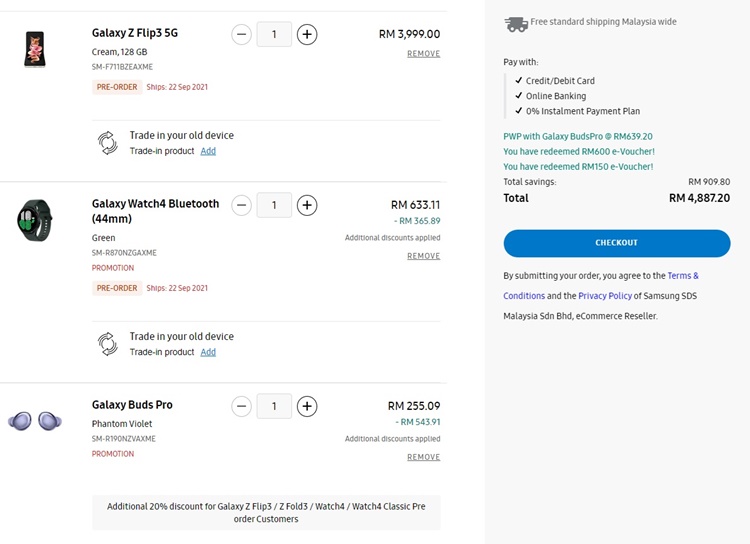Open the Galaxy Watch4 product thumbnail
Viewport: 750px width, 544px height.
34,220
